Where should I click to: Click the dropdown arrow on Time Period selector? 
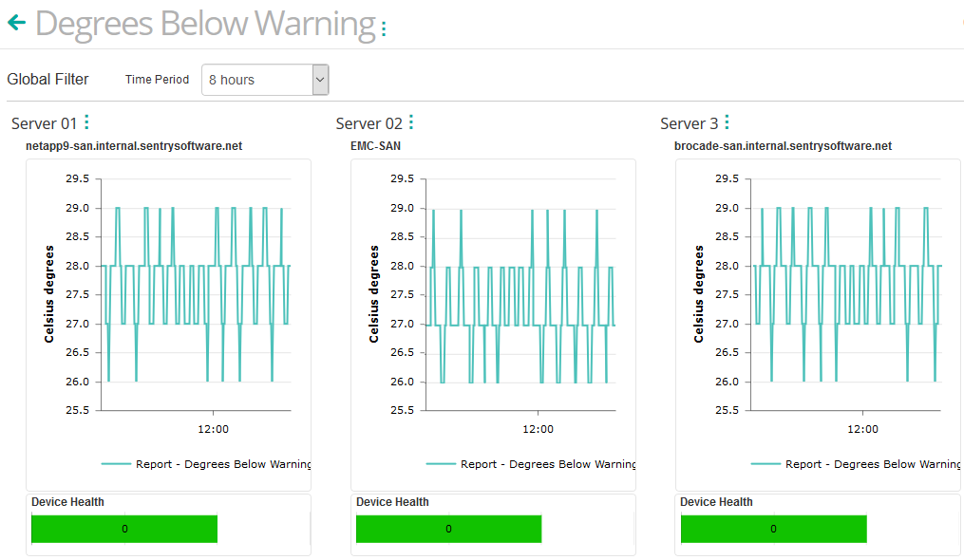[x=320, y=80]
